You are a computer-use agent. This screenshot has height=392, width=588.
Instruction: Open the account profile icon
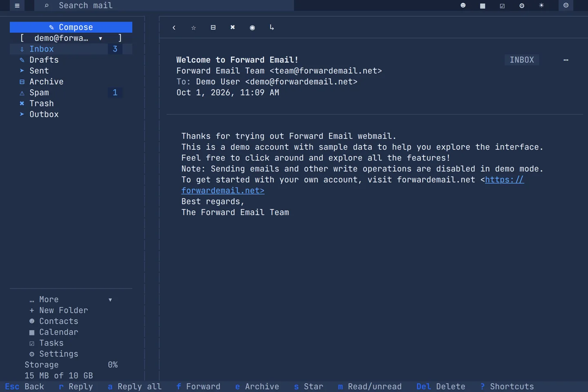[566, 5]
